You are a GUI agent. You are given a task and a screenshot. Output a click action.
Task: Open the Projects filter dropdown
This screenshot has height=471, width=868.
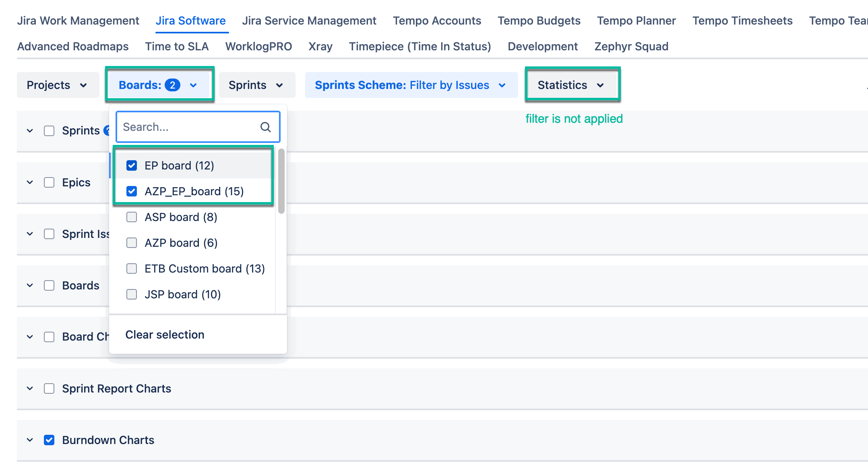coord(58,85)
